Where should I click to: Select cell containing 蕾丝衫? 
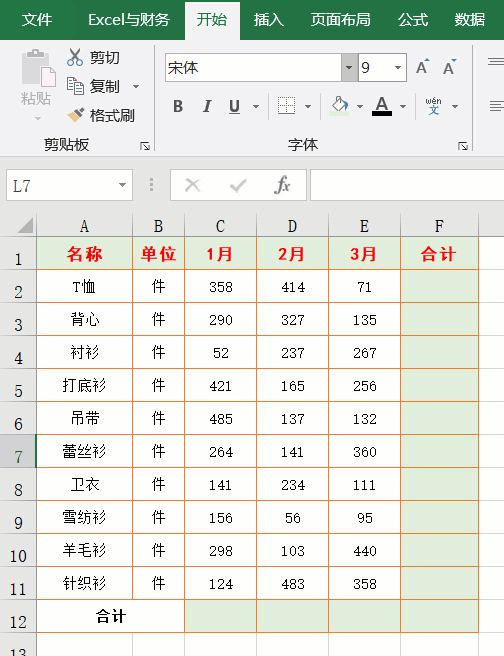pyautogui.click(x=84, y=451)
